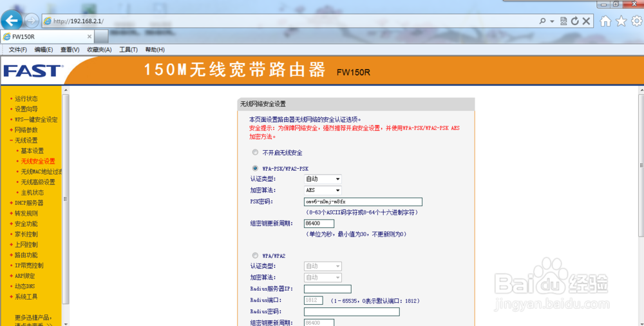Open the 帮助(H) menu
This screenshot has width=644, height=326.
(155, 50)
